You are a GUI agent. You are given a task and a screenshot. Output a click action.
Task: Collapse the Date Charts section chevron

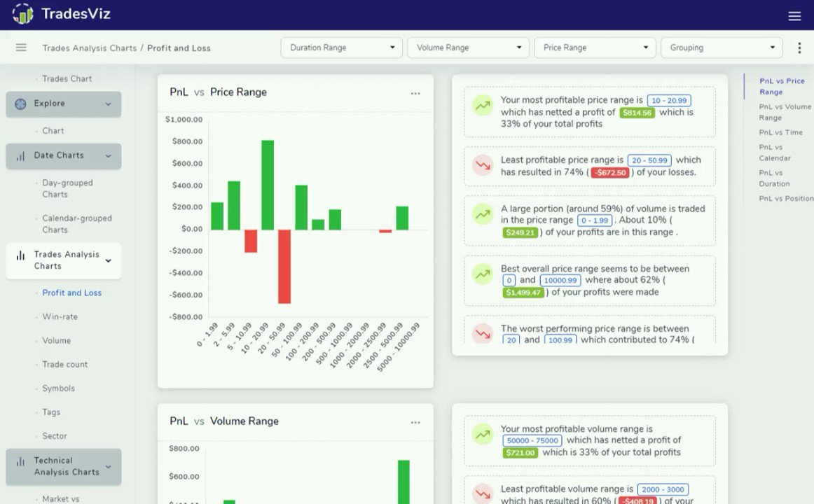tap(108, 155)
